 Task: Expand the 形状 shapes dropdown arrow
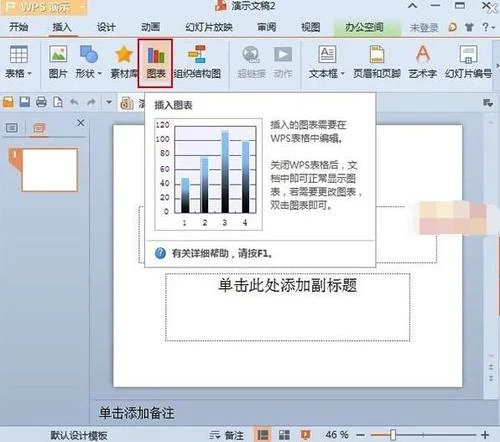click(100, 74)
